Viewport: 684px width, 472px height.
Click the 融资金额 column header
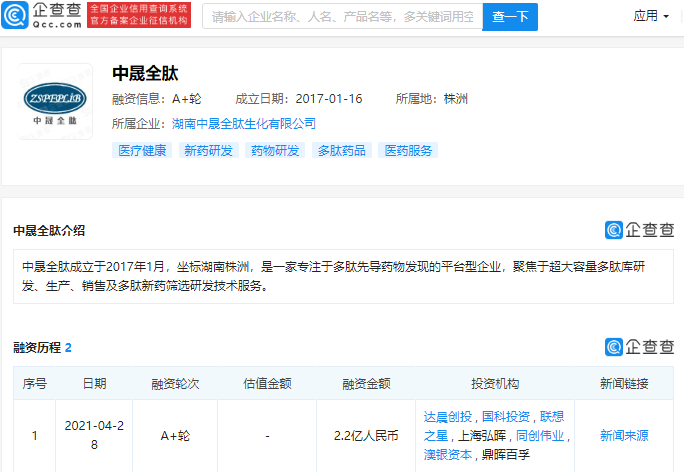pyautogui.click(x=366, y=383)
